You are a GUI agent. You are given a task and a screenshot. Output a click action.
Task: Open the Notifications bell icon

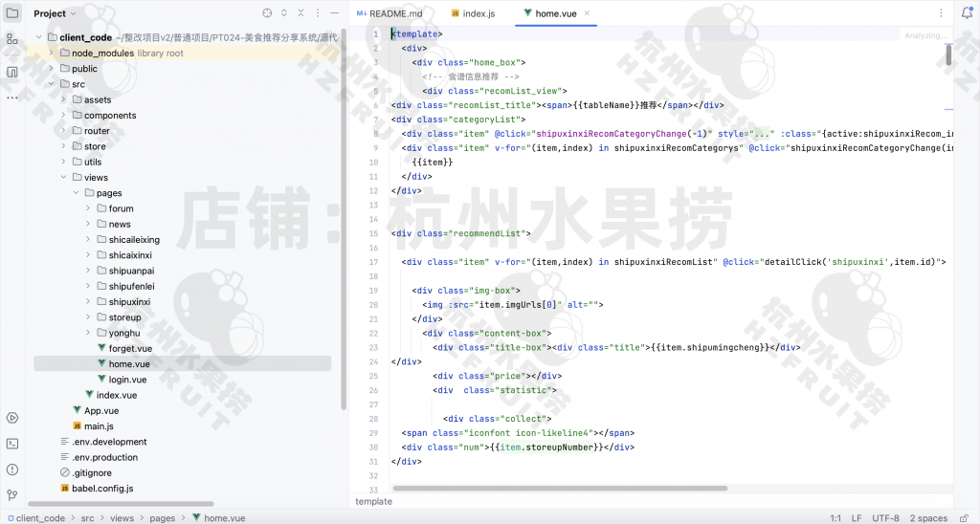967,13
